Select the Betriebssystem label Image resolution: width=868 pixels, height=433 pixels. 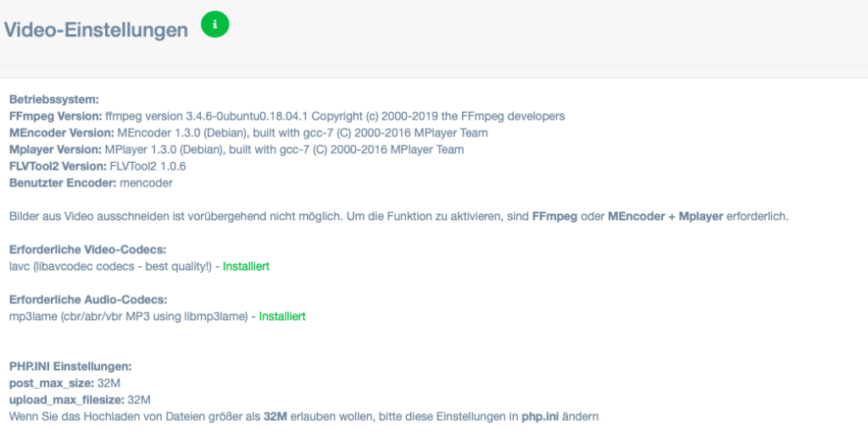(x=53, y=100)
